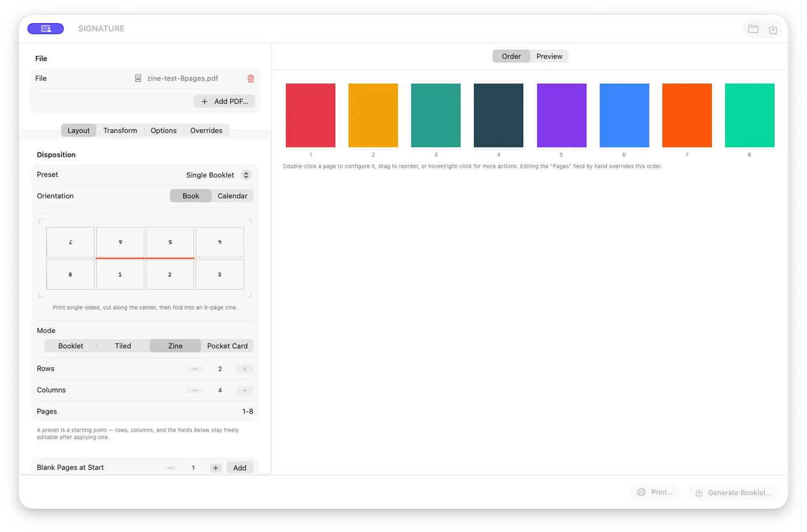807x532 pixels.
Task: Click cell 1 in disposition diagram
Action: 120,274
